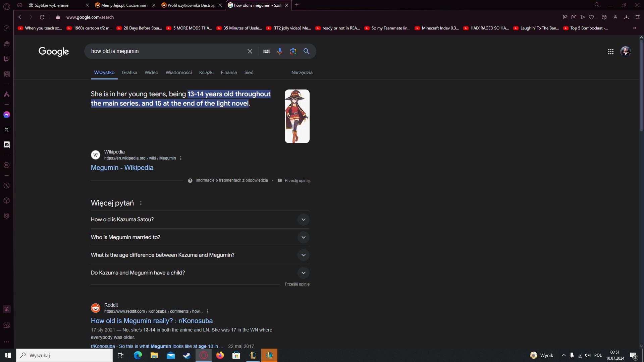Expand 'How old is Kazuma Satou?' question

pos(200,220)
